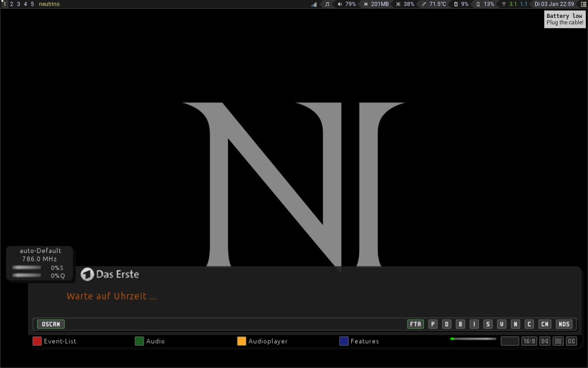Viewport: 588px width, 368px height.
Task: Click the NDS encryption indicator icon
Action: [564, 324]
